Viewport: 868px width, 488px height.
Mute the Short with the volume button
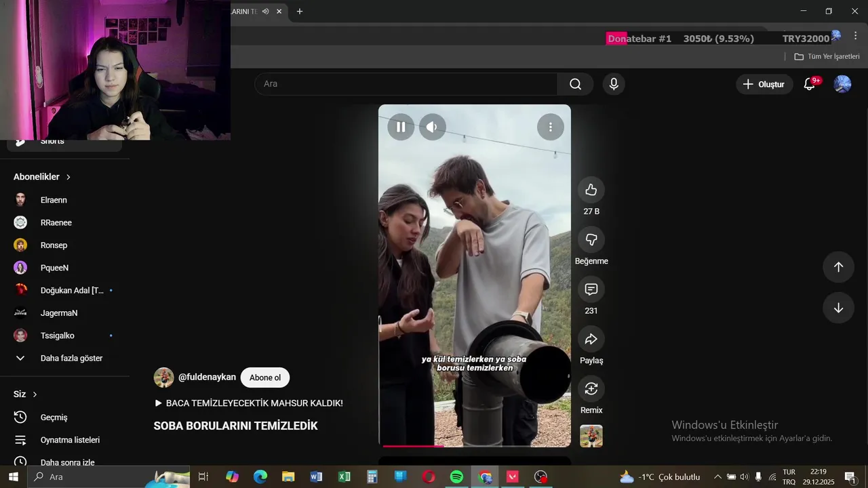tap(432, 127)
